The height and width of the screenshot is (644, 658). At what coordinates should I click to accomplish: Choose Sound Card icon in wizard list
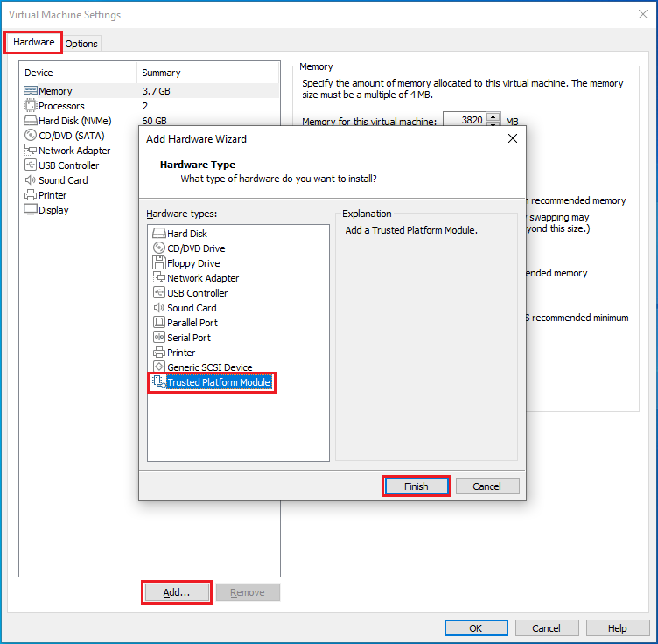159,307
